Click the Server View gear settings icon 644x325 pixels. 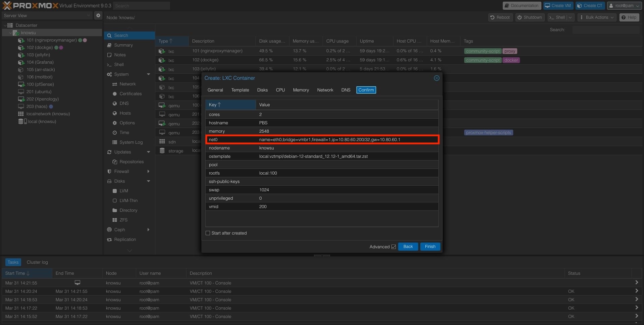(x=98, y=15)
